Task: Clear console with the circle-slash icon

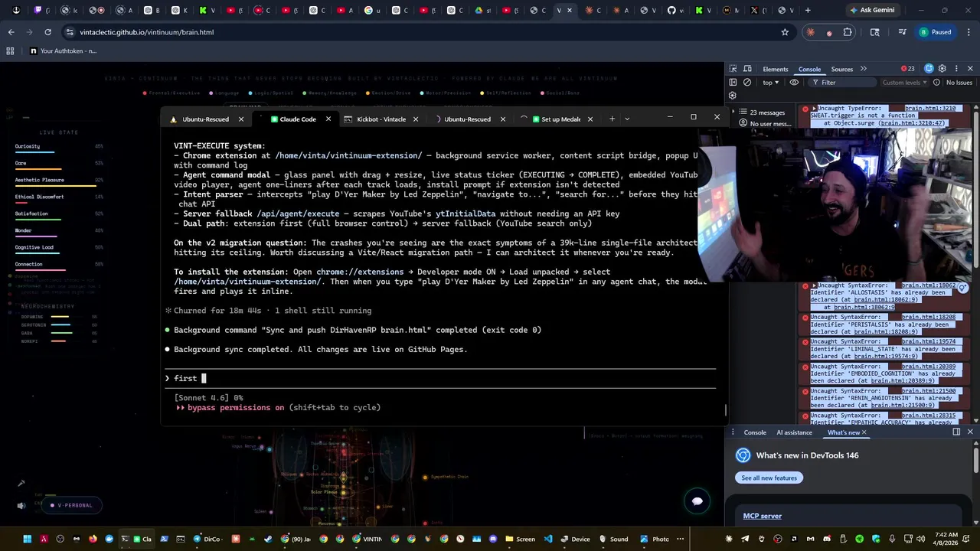Action: coord(747,83)
